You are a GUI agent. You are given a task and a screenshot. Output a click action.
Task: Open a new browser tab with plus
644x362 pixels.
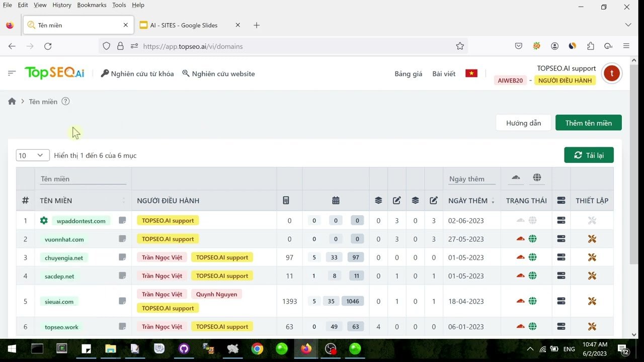click(x=257, y=25)
